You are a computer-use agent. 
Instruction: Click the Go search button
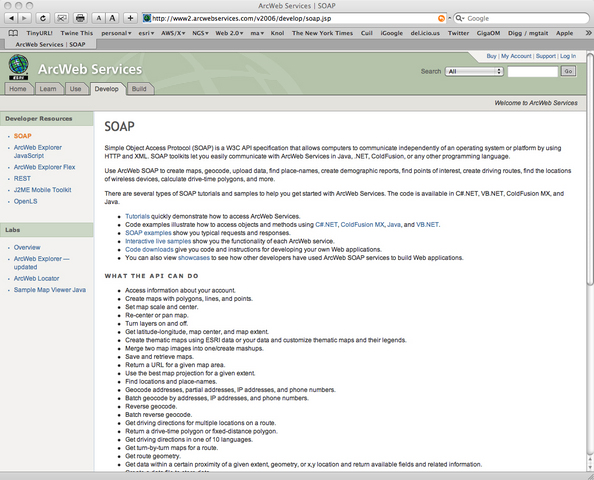click(x=568, y=71)
